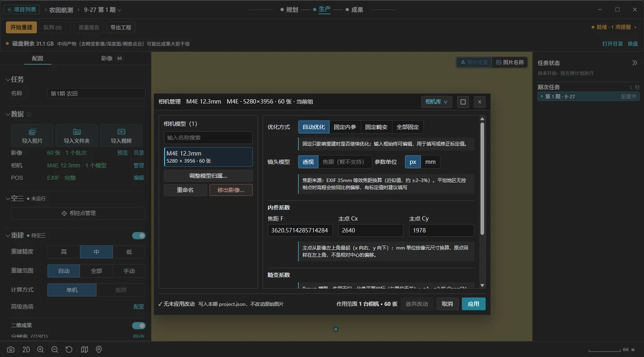Click the dialog vertical scrollbar thumb

(x=482, y=179)
